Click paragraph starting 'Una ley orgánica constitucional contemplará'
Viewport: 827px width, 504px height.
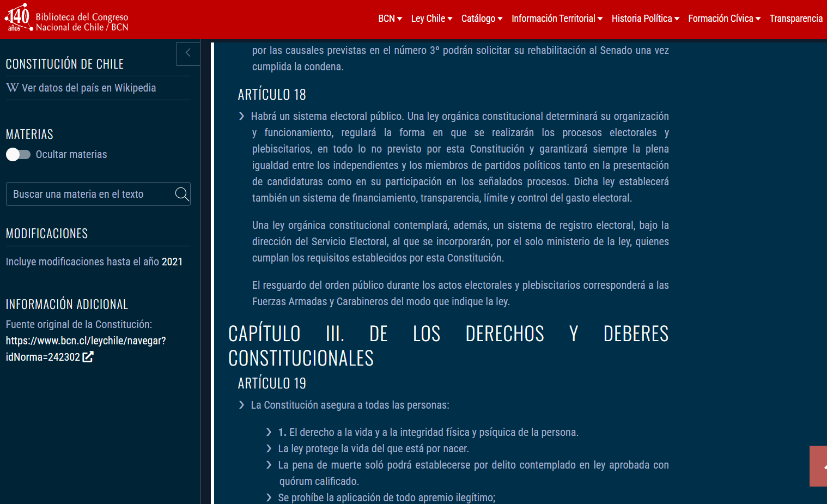[x=460, y=241]
